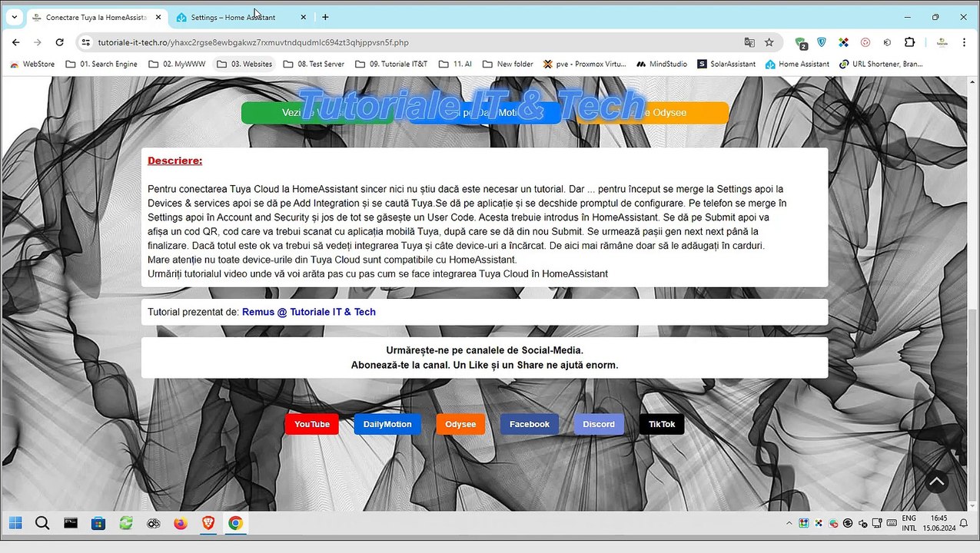Launch Firefox from the taskbar
Image resolution: width=980 pixels, height=553 pixels.
coord(181,523)
